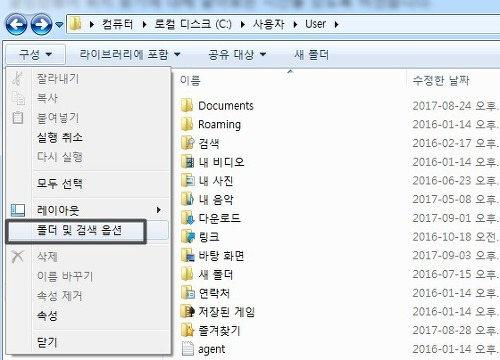This screenshot has height=360, width=500.
Task: Click the 검색 folder icon
Action: point(188,143)
